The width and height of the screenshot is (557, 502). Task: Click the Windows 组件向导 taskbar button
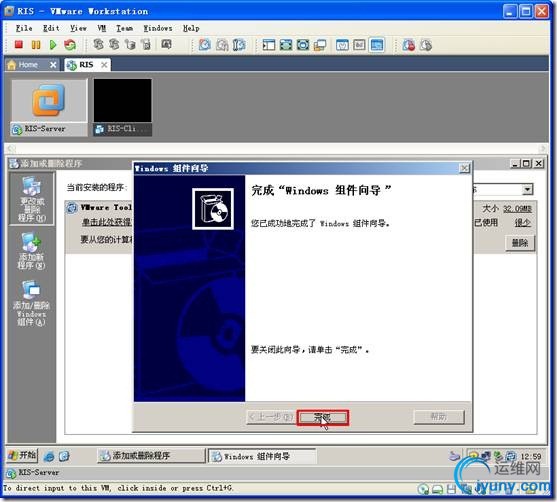coord(262,456)
